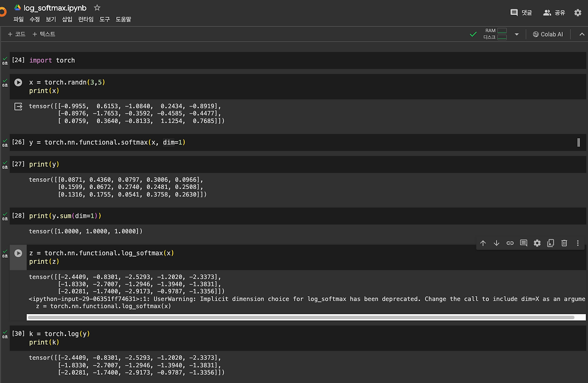Open the 파일 menu
Screen dimensions: 588x383
18,19
